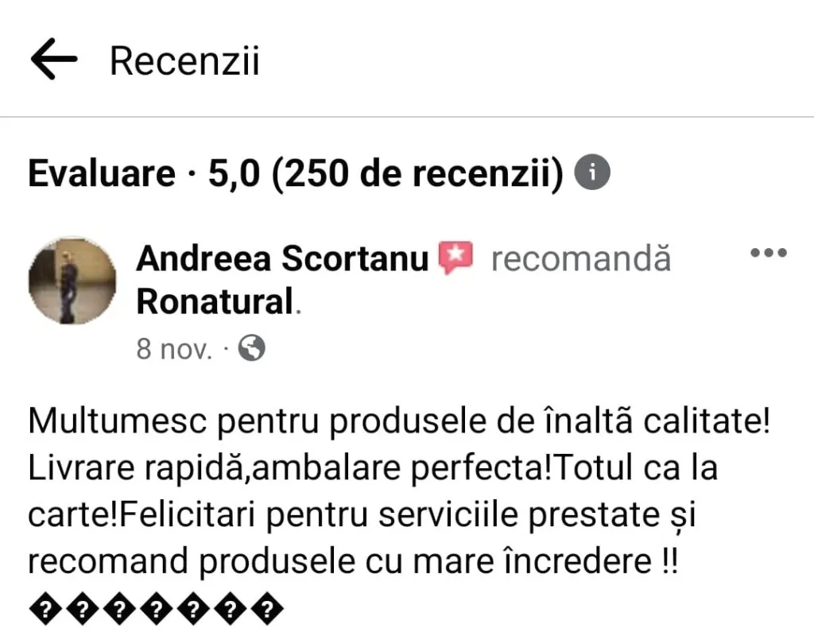Click the review line starting with Multumesc
This screenshot has width=814, height=644.
[x=399, y=421]
